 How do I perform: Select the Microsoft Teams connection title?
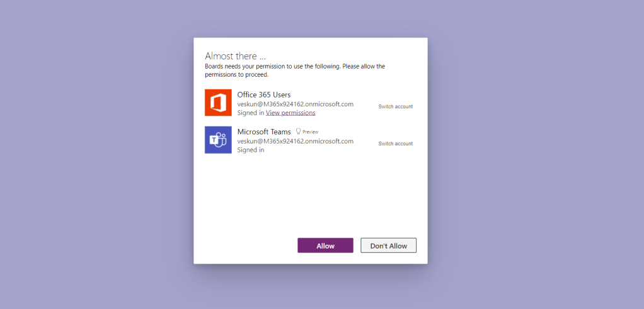263,132
